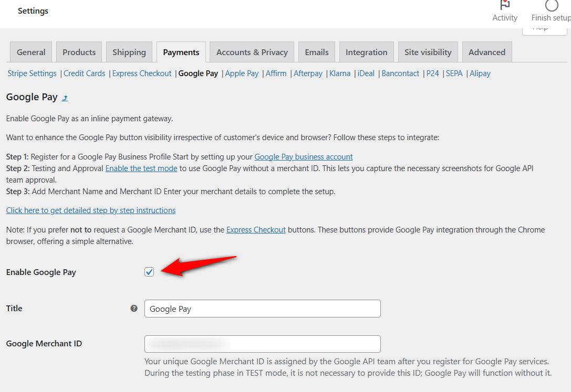Open the Accounts & Privacy tab
Screen dimensions: 571x392
coord(251,52)
